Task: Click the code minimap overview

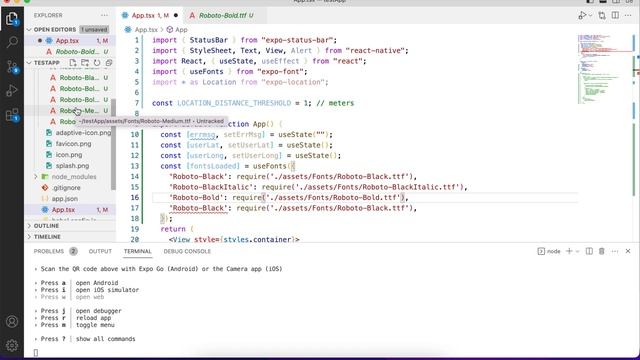Action: point(605,69)
